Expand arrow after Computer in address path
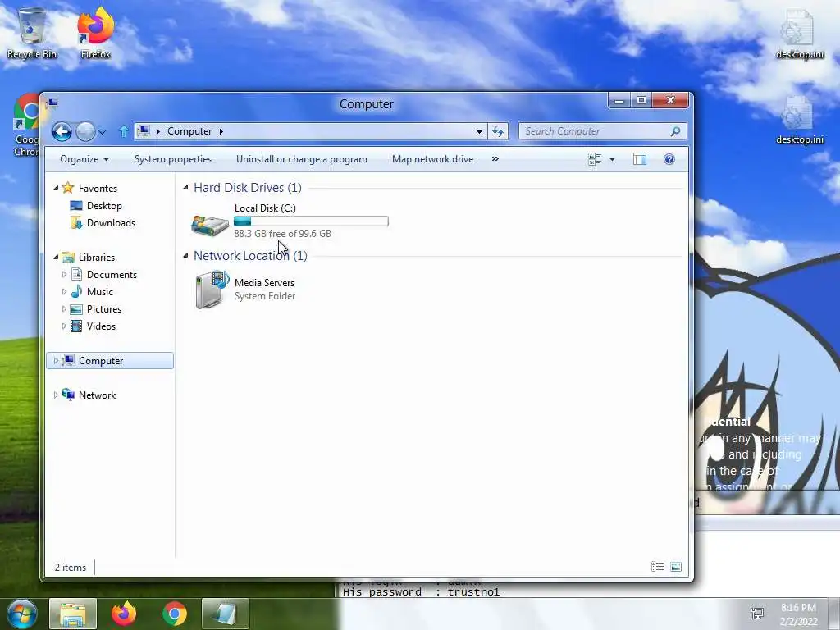The image size is (840, 630). click(x=221, y=131)
